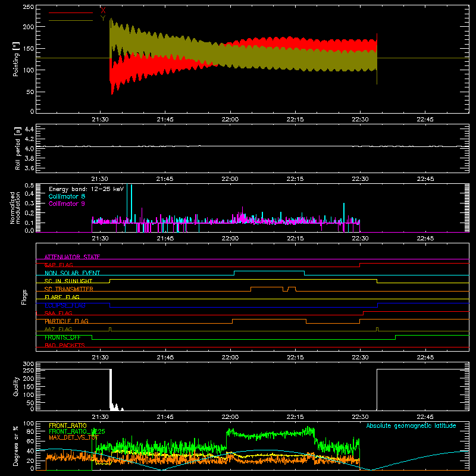Click the "Roll period [s]" axis title
This screenshot has width=476, height=476.
pyautogui.click(x=17, y=148)
